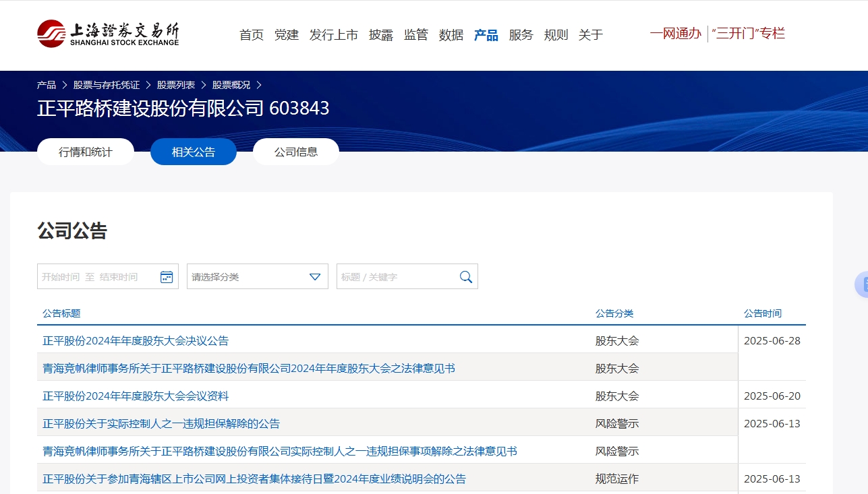Click the magnifier search icon
This screenshot has width=868, height=494.
466,277
